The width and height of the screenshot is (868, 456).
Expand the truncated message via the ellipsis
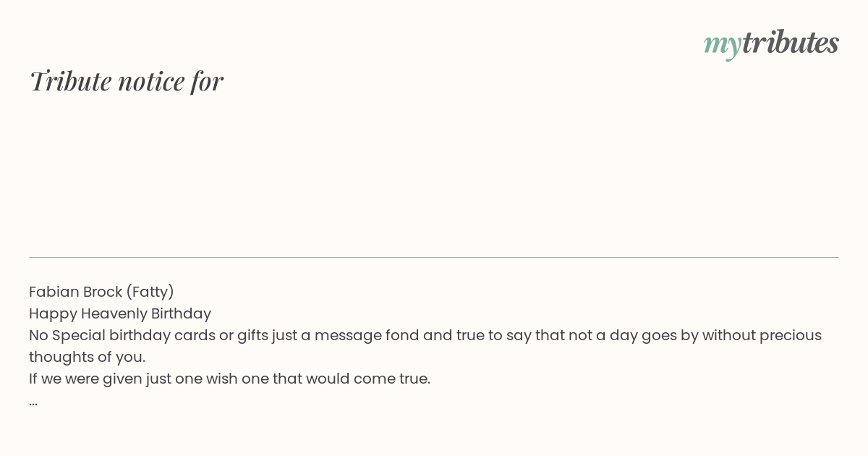point(33,402)
